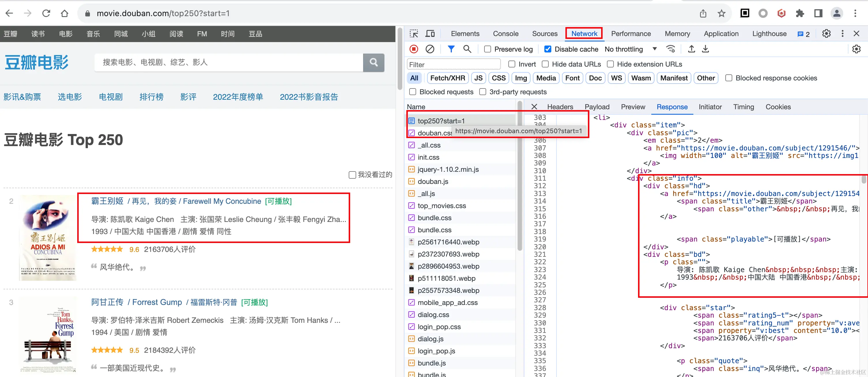Open 2022年度榜单 nav link
868x377 pixels.
point(238,97)
